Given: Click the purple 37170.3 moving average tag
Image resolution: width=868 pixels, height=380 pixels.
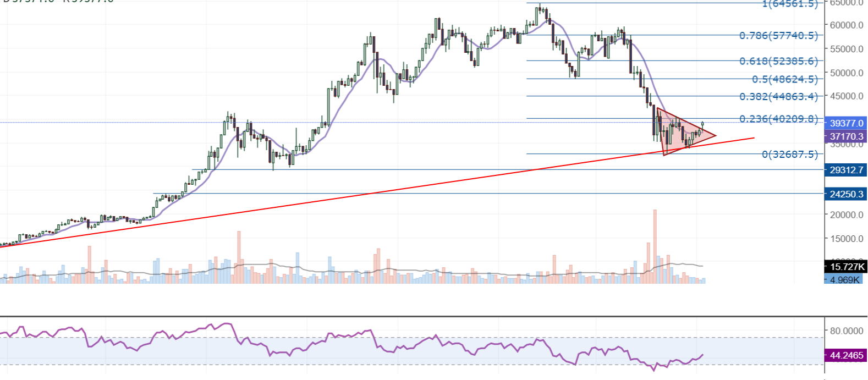Looking at the screenshot, I should click(x=846, y=136).
